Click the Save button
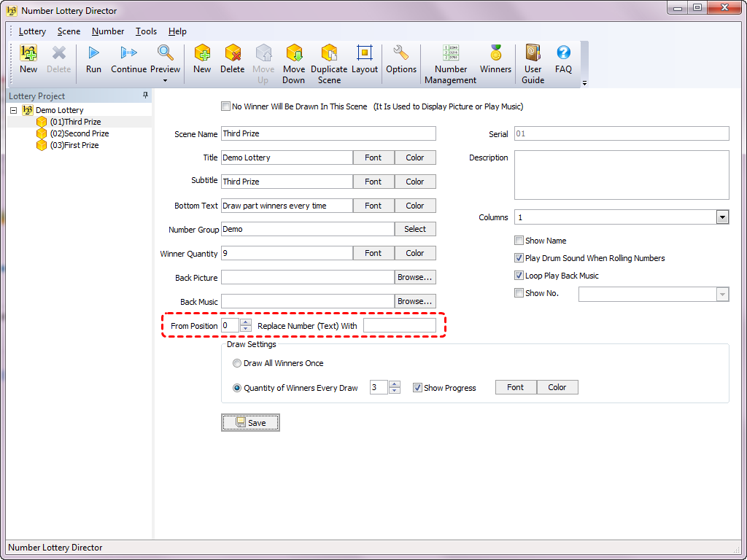This screenshot has height=560, width=747. tap(250, 423)
